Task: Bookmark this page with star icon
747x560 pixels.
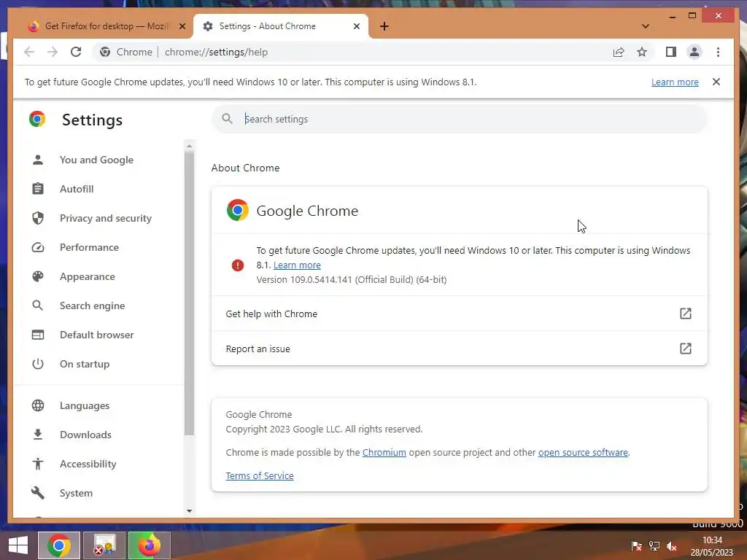Action: tap(642, 52)
